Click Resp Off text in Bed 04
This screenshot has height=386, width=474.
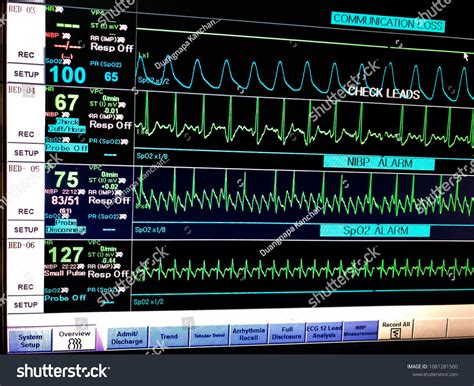coord(111,125)
